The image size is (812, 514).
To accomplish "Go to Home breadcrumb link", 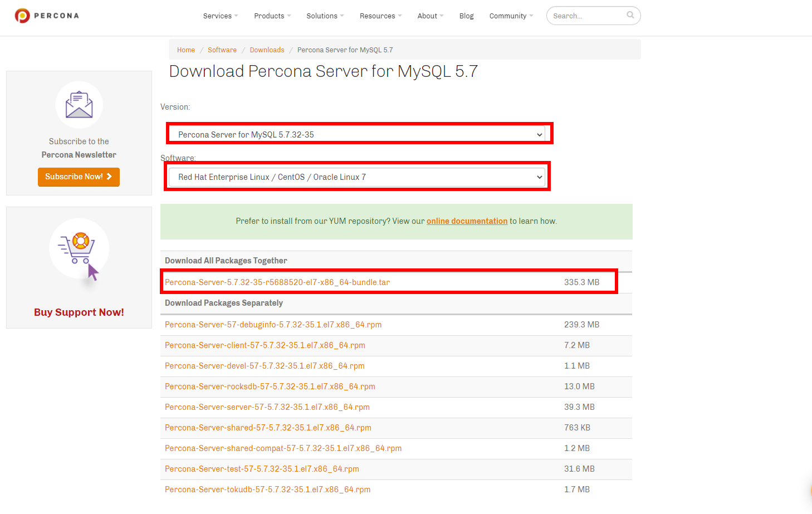I will 186,50.
